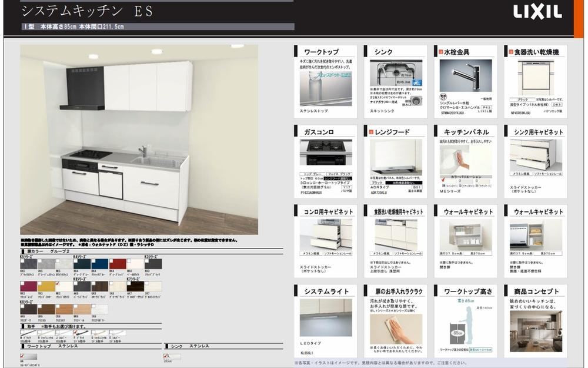This screenshot has height=368, width=588.
Task: Click the 商品コンセプト card heading
Action: click(x=537, y=291)
